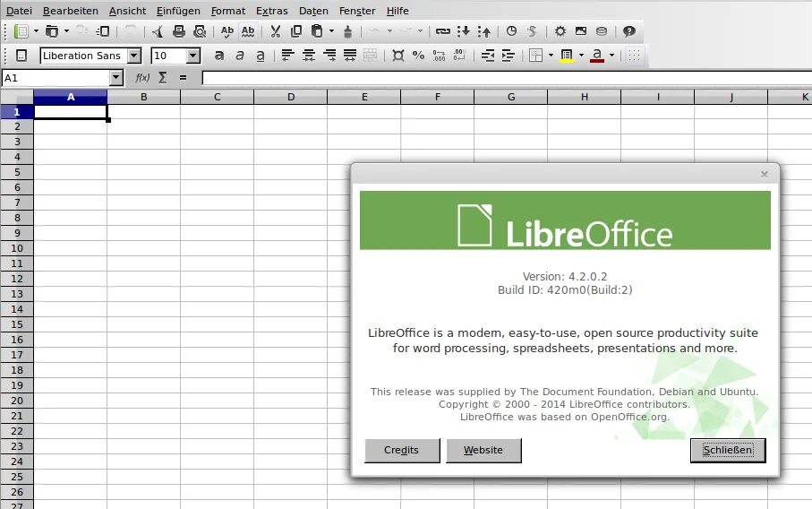
Task: Expand the Font Color palette arrow
Action: tap(611, 56)
